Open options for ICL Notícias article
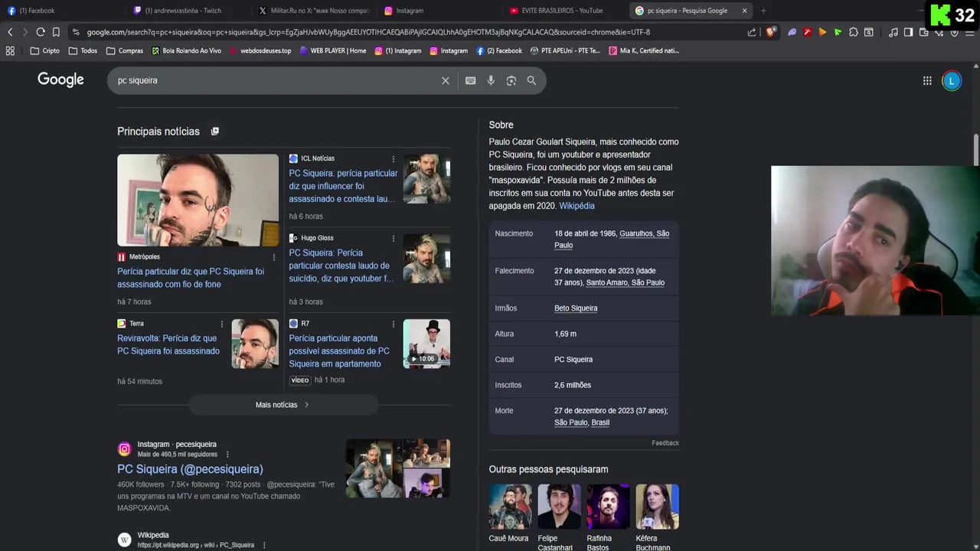This screenshot has height=551, width=980. click(394, 159)
